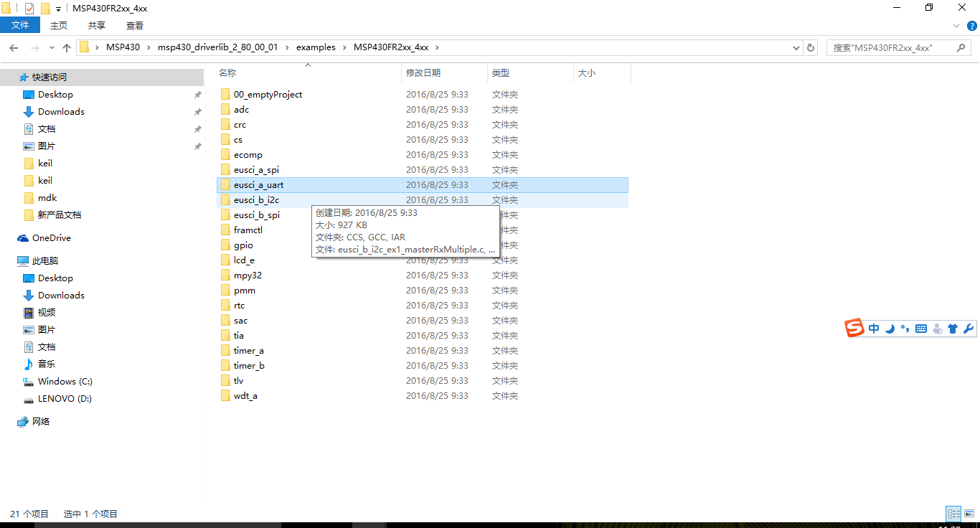Switch to the 主页 ribbon tab

[59, 25]
